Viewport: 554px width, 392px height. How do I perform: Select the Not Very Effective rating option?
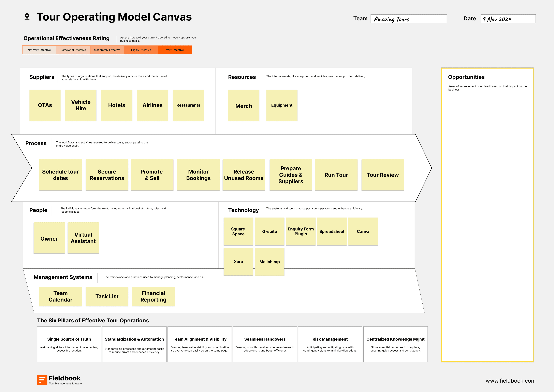coord(39,50)
